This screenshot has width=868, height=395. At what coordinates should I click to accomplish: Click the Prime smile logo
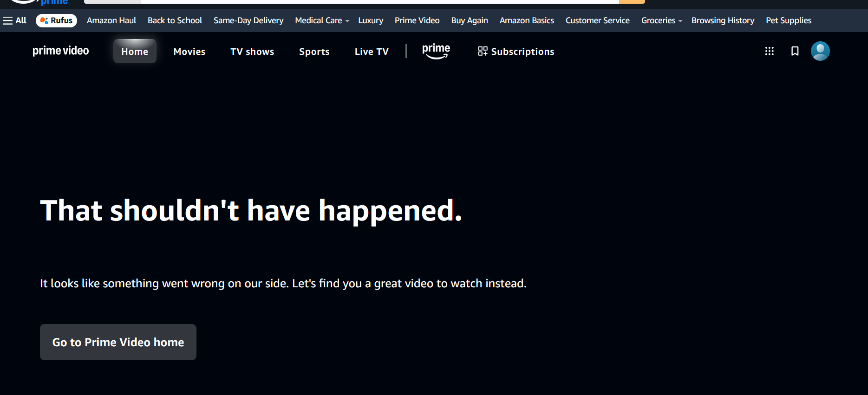[x=436, y=51]
